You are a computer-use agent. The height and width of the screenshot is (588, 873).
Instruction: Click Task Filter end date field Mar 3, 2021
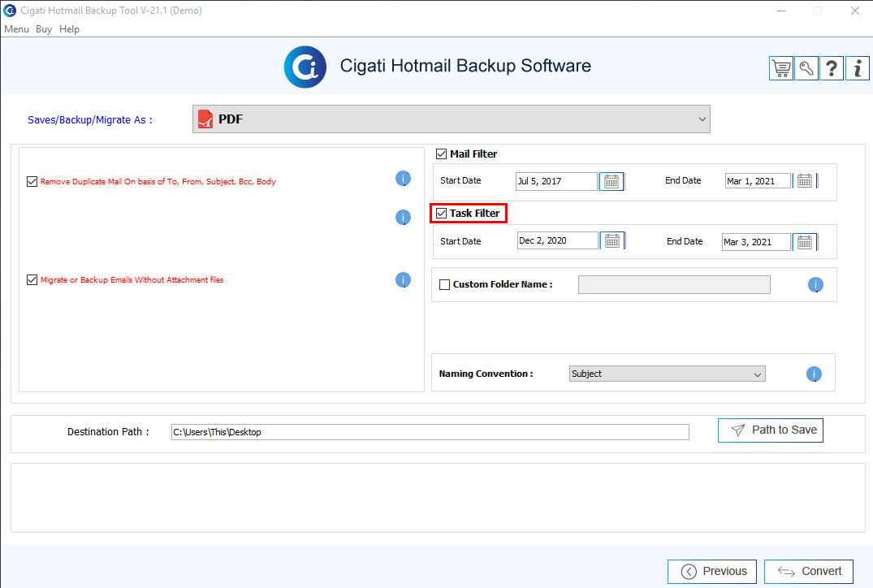(x=757, y=242)
